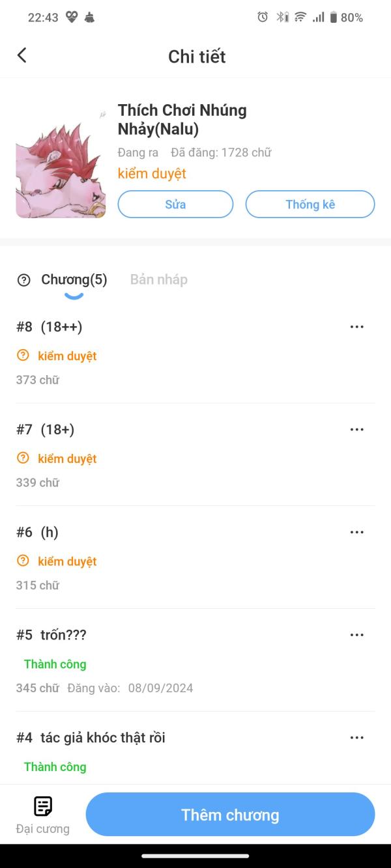Screen dimensions: 391x868
Task: Open the Đại cương outline icon
Action: (43, 806)
